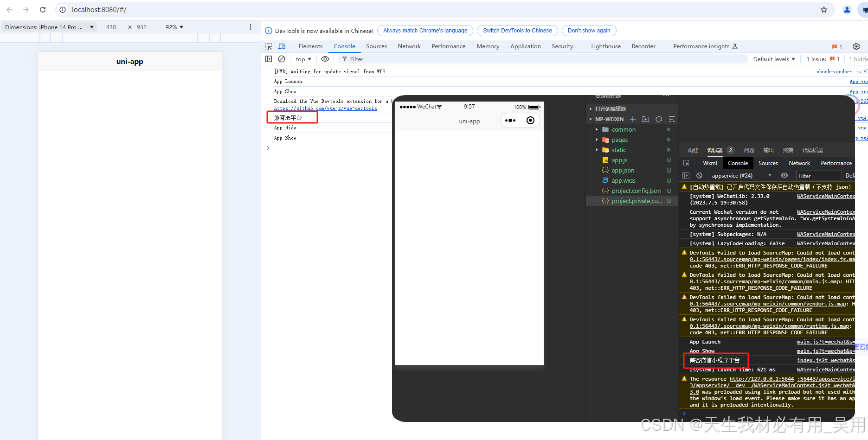
Task: Open Chrome DevTools settings gear
Action: pyautogui.click(x=856, y=46)
